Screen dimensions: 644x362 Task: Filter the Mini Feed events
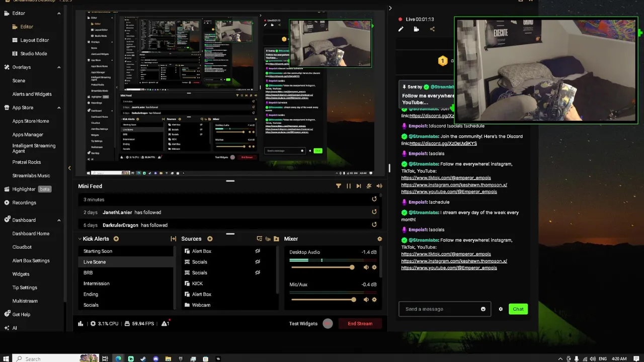338,186
